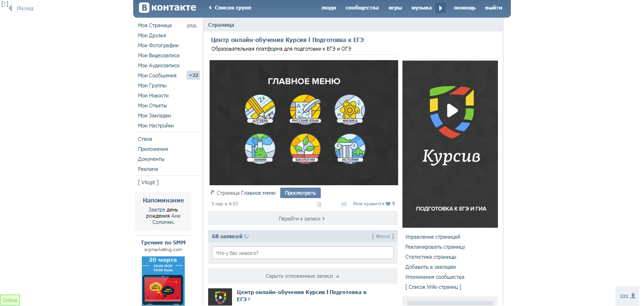Open Мои Сообщения
This screenshot has height=306, width=644.
(x=157, y=75)
